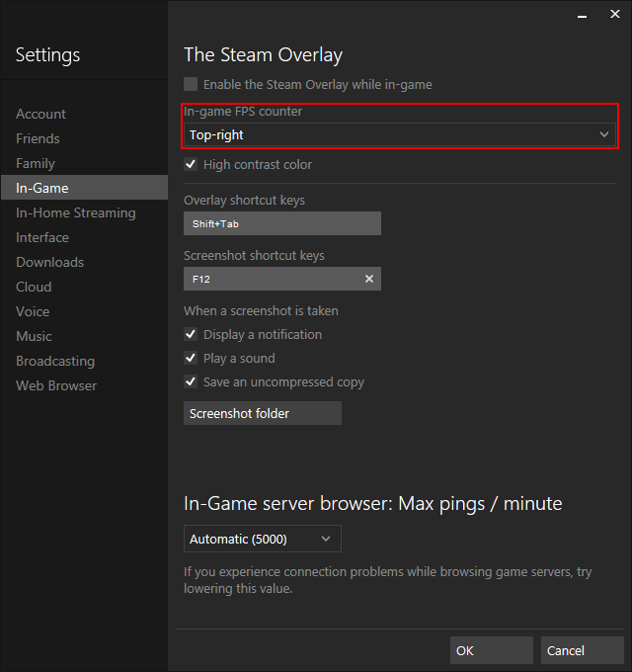This screenshot has width=632, height=672.
Task: Clear the F12 screenshot shortcut with X
Action: tap(369, 280)
